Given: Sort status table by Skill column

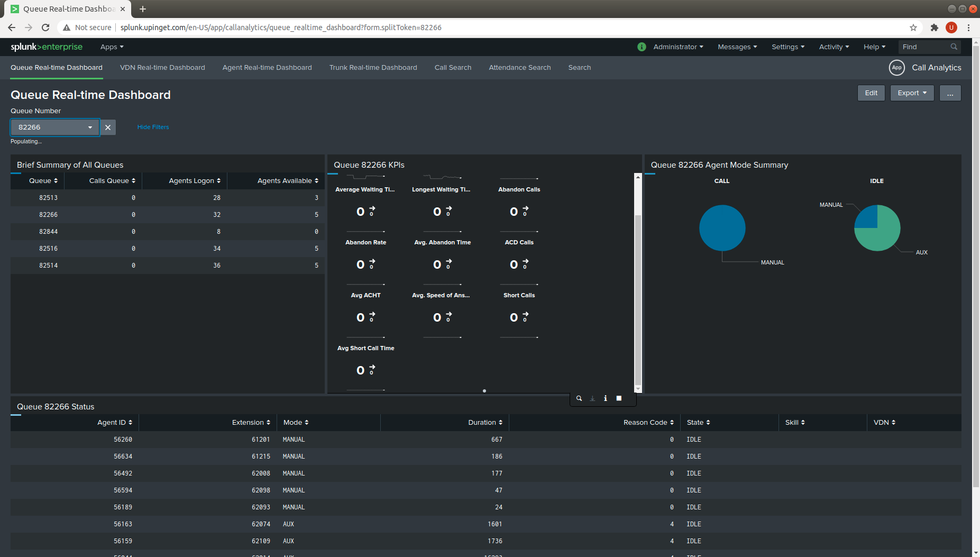Looking at the screenshot, I should coord(795,422).
